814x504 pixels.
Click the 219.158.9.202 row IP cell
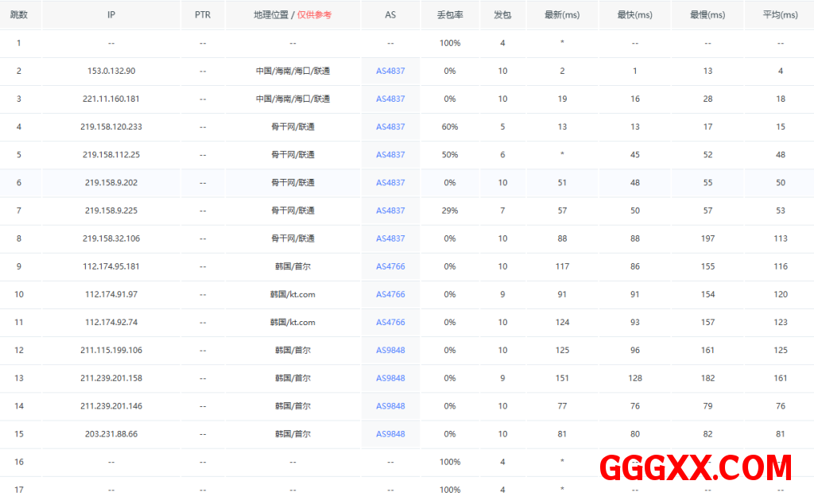(111, 183)
